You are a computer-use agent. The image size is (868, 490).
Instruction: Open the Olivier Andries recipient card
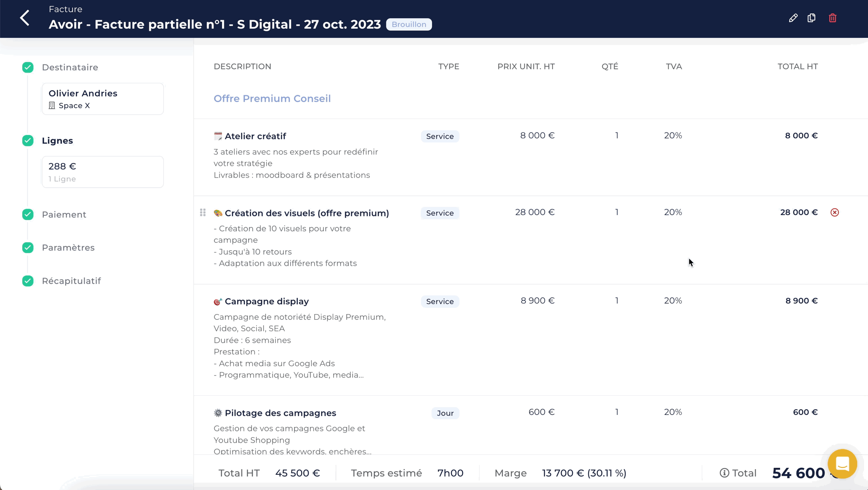click(103, 99)
